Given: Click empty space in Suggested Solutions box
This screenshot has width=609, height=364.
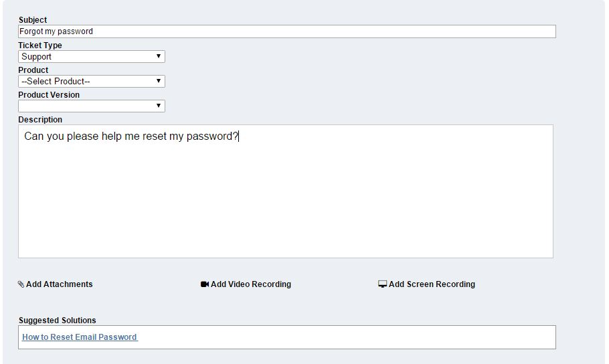Looking at the screenshot, I should [x=348, y=337].
